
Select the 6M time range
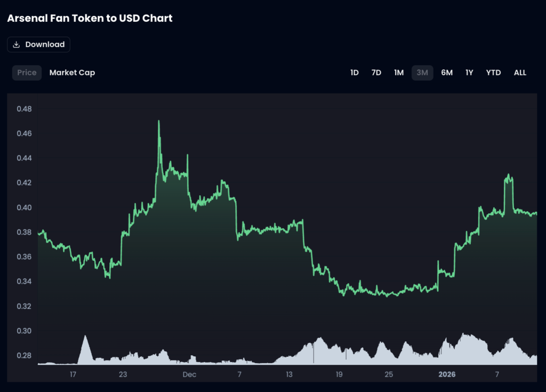tap(447, 73)
